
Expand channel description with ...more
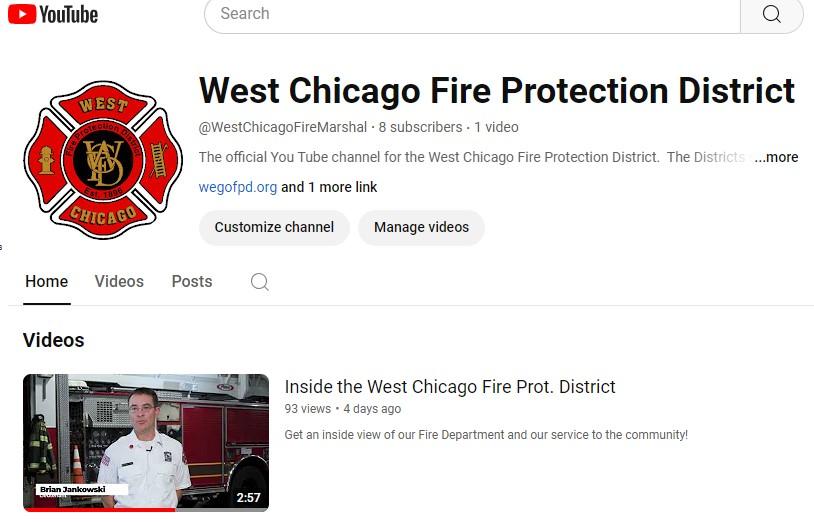click(x=776, y=157)
